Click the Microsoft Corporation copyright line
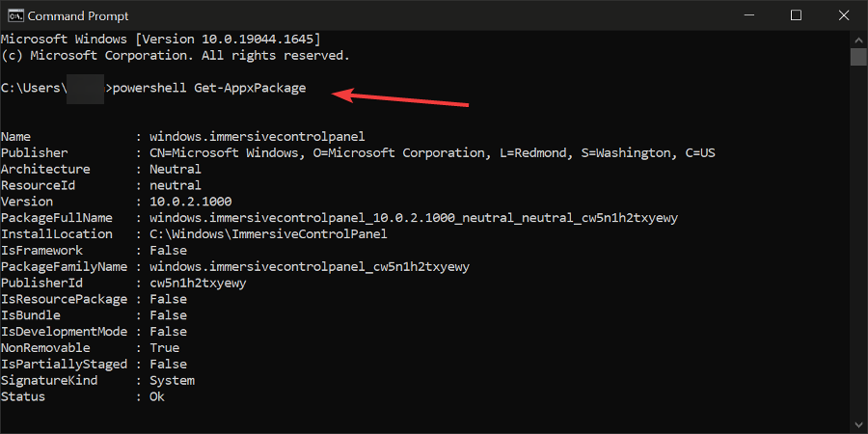 point(175,55)
